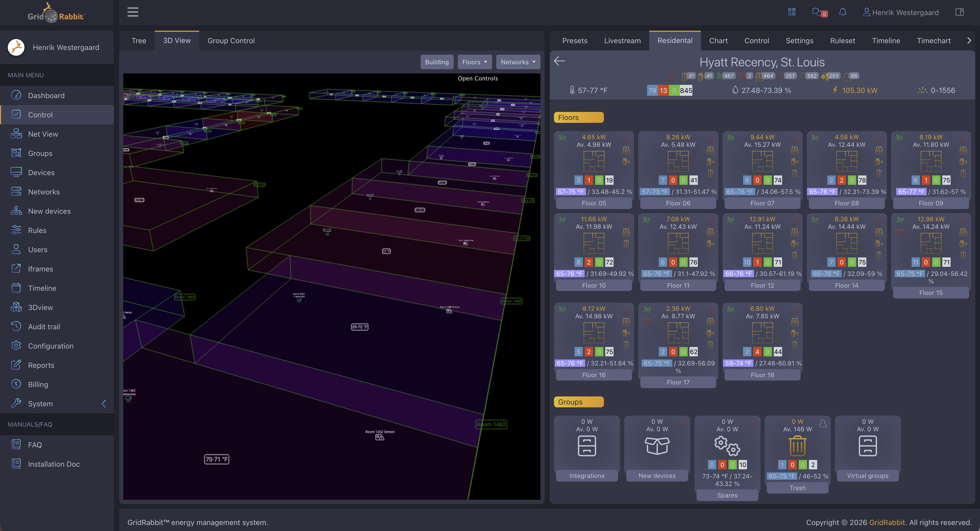Viewport: 980px width, 531px height.
Task: Go back using the left arrow
Action: click(x=559, y=61)
